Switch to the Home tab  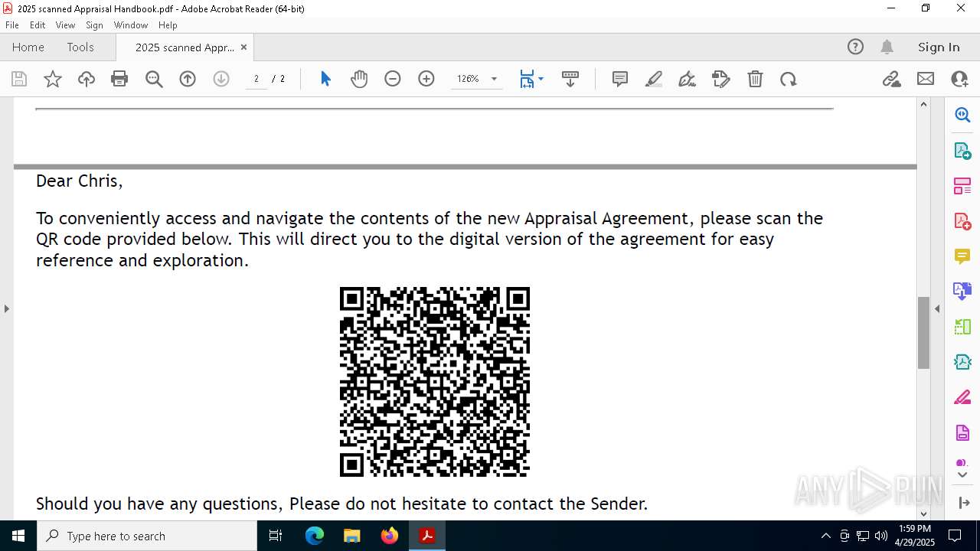click(28, 47)
